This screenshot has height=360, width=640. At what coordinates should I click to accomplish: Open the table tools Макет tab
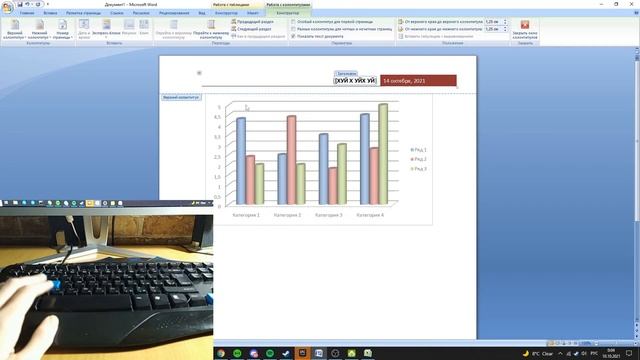pos(253,13)
